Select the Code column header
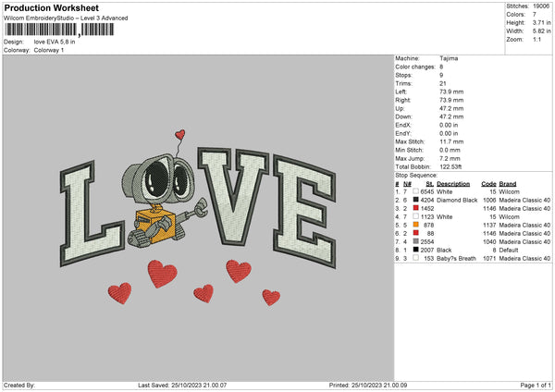Viewport: 555px width, 392px height. pyautogui.click(x=489, y=183)
